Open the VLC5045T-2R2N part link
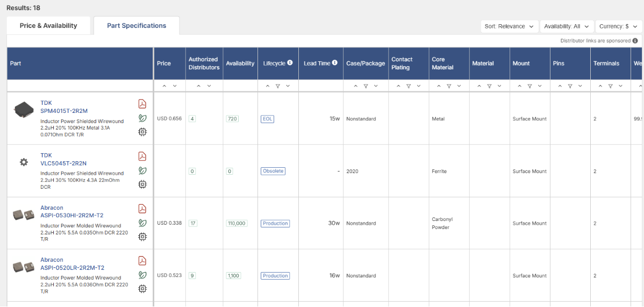The height and width of the screenshot is (307, 644). click(63, 163)
